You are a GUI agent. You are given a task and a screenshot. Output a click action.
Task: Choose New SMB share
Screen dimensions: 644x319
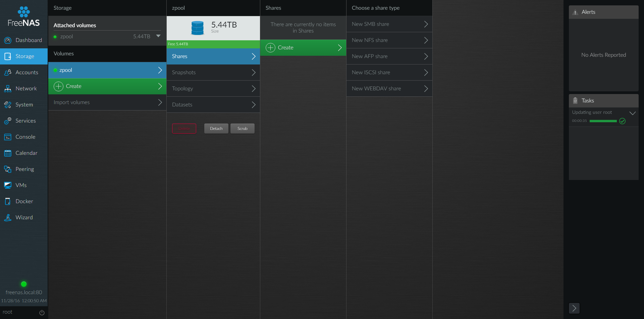pyautogui.click(x=389, y=24)
